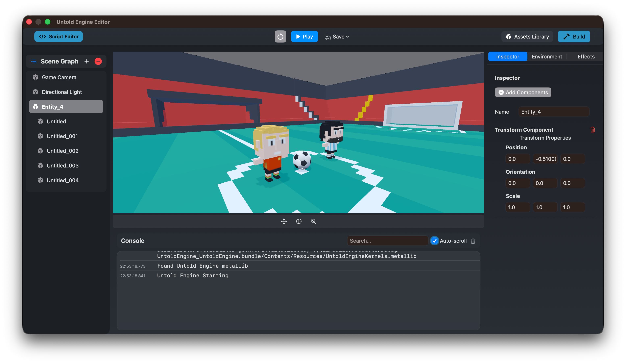Select the rotate gizmo tool below viewport
626x364 pixels.
click(x=299, y=221)
